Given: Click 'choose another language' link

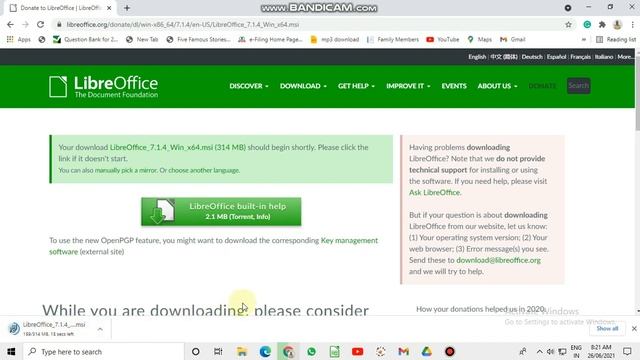Looking at the screenshot, I should click(204, 170).
